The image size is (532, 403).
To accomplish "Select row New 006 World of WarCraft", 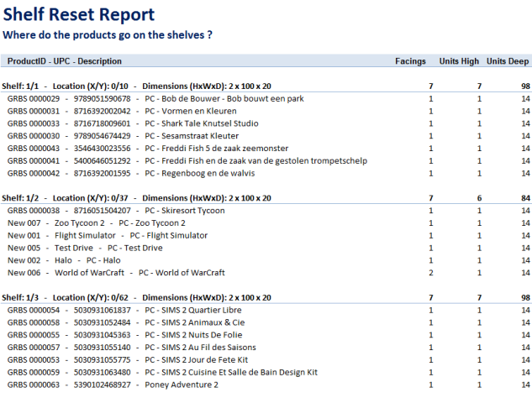I will pos(266,273).
